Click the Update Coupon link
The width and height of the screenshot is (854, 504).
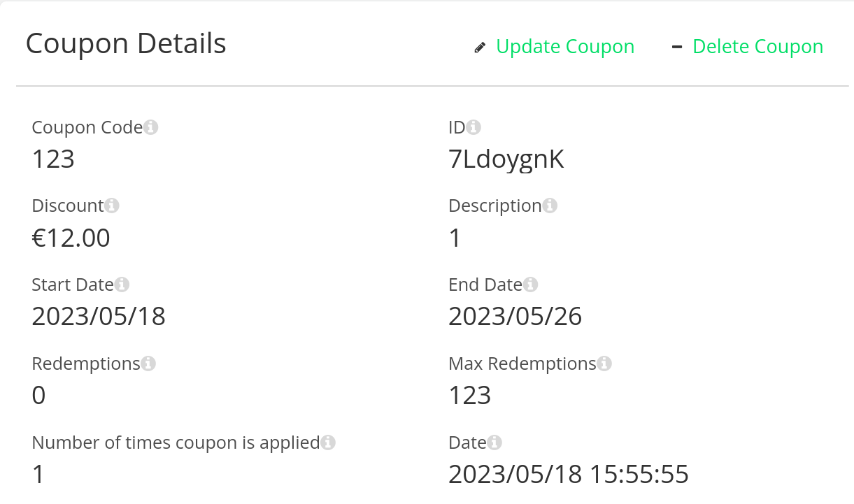564,46
